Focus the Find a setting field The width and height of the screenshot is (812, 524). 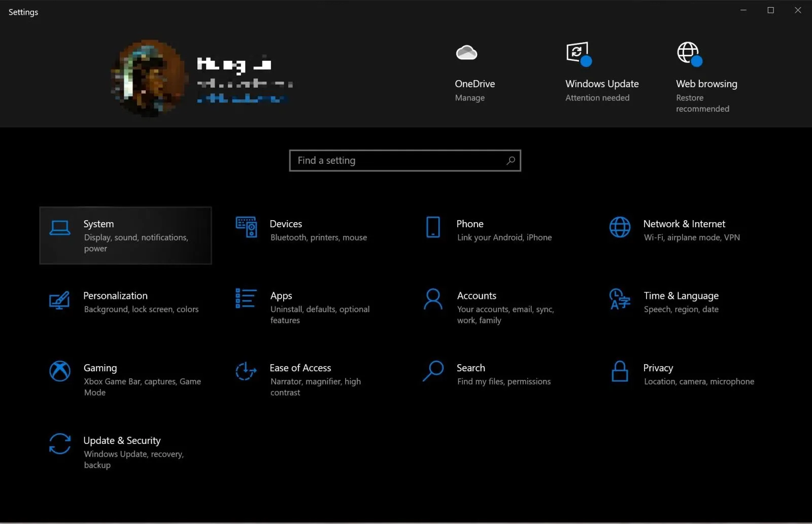tap(405, 160)
